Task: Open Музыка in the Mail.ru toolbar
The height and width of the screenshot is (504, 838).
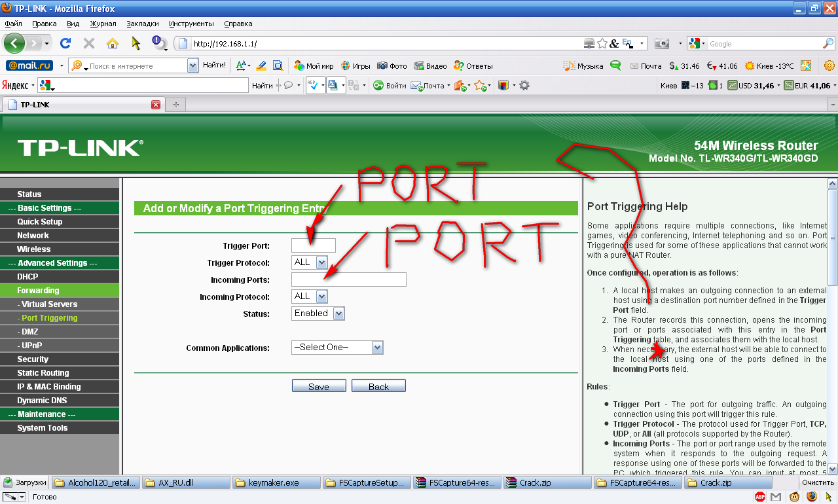Action: coord(583,65)
